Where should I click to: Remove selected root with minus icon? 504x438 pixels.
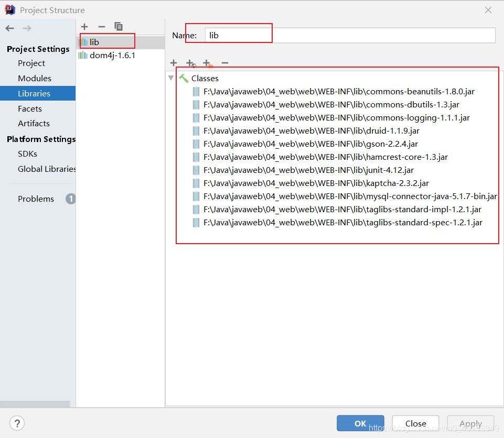tap(225, 63)
